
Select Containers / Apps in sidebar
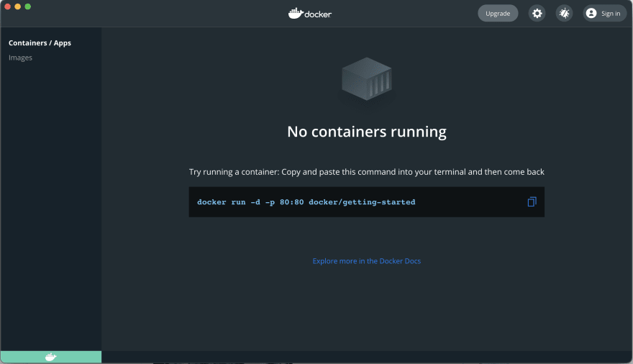40,42
